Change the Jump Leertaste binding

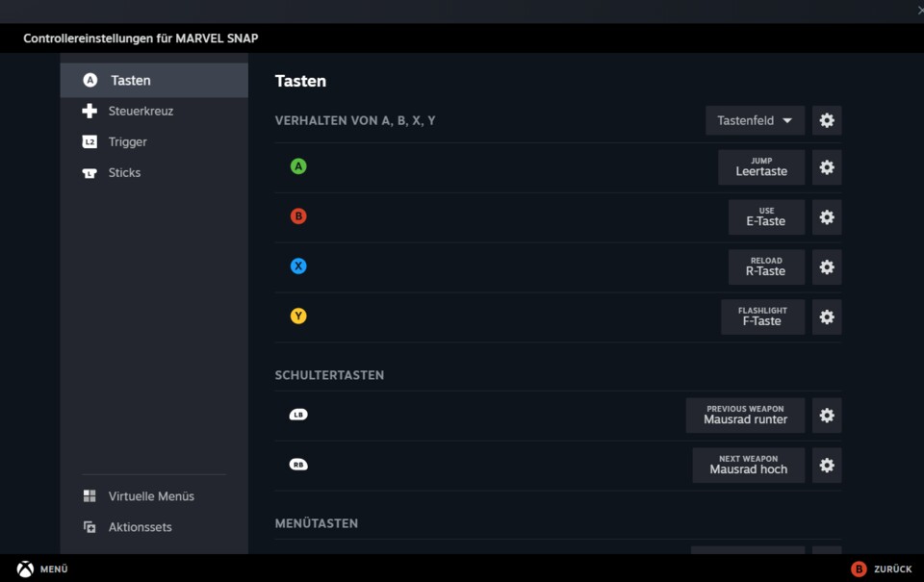(x=761, y=167)
